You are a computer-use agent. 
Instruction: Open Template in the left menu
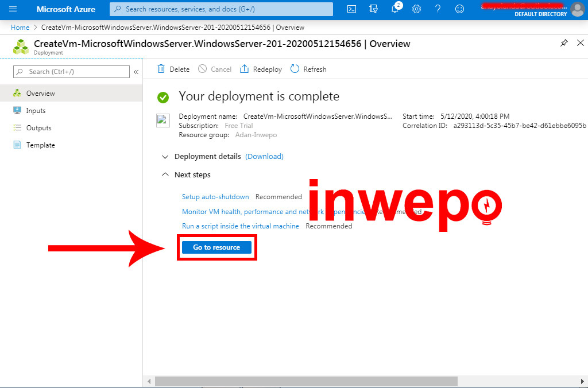40,145
